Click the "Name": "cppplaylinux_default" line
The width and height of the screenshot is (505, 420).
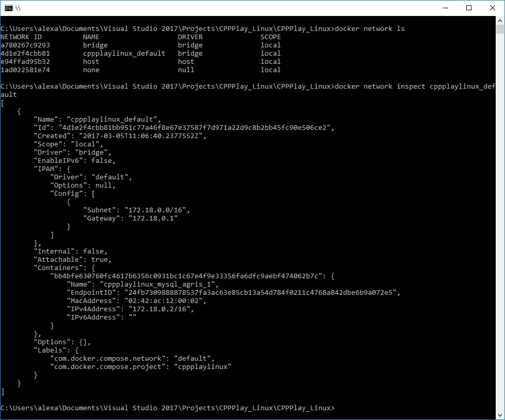point(97,120)
